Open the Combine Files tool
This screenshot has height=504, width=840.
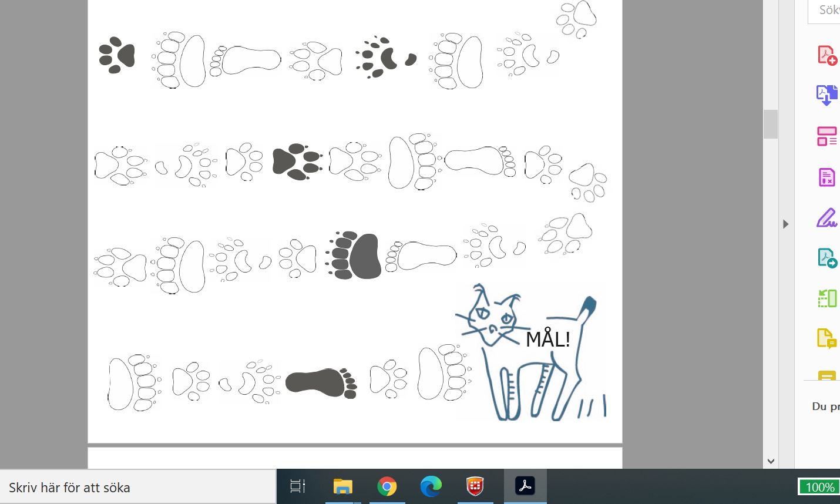tap(826, 95)
